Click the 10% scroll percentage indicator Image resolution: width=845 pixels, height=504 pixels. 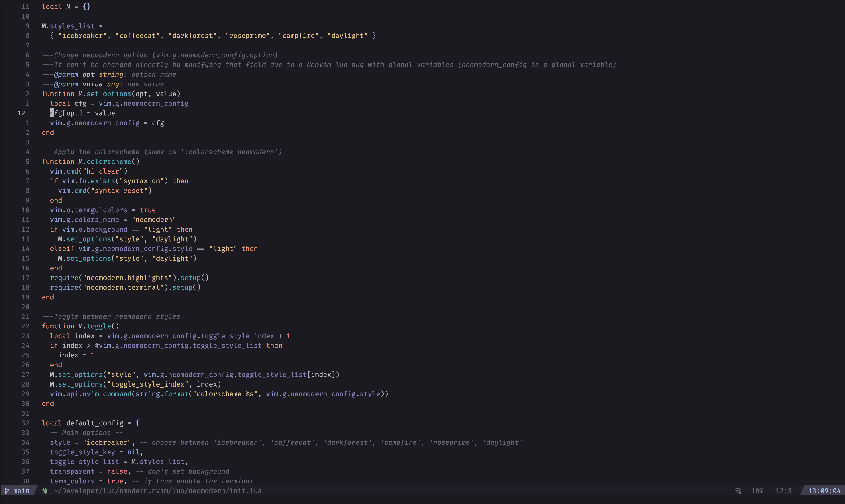coord(757,491)
